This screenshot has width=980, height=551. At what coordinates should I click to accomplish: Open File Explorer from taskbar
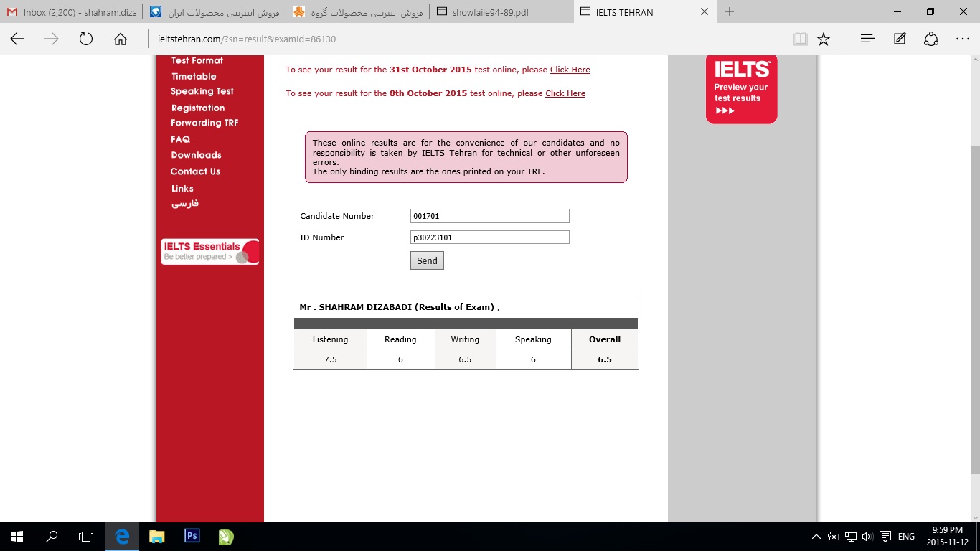click(156, 536)
